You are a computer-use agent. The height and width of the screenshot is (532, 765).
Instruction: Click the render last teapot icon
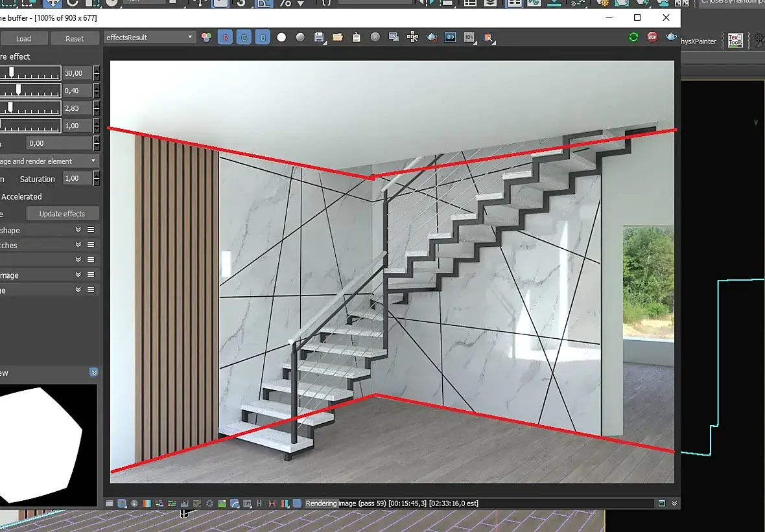pyautogui.click(x=672, y=37)
